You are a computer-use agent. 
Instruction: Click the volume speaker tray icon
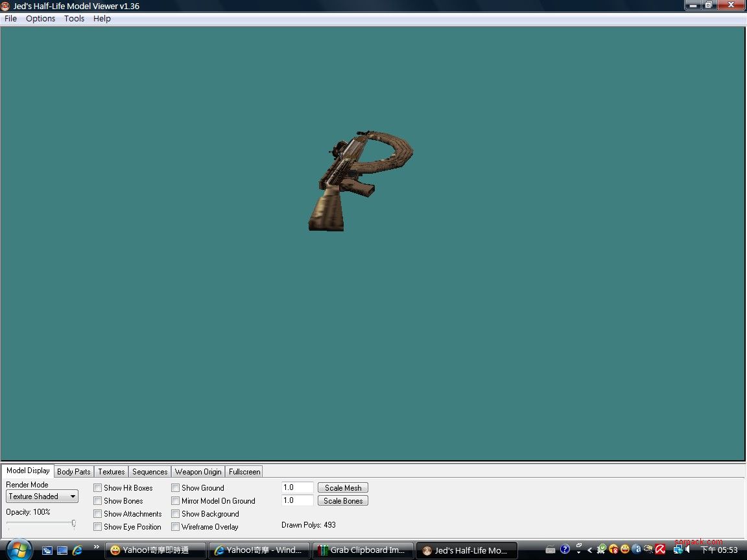point(687,550)
